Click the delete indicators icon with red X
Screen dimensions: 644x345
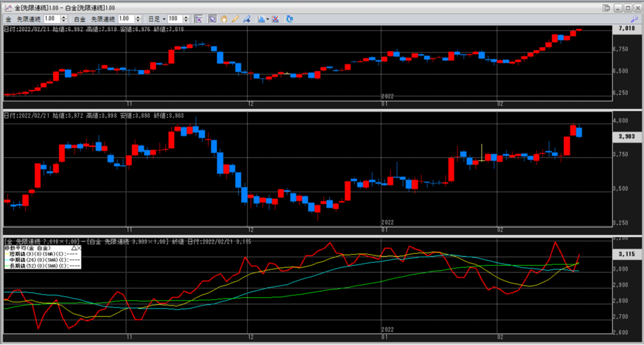click(x=277, y=19)
